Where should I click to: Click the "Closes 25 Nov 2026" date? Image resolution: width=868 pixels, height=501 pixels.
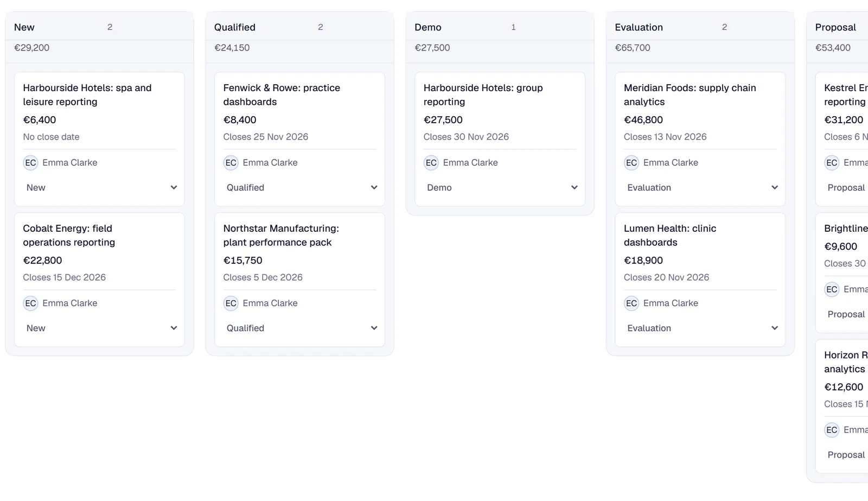click(x=266, y=137)
